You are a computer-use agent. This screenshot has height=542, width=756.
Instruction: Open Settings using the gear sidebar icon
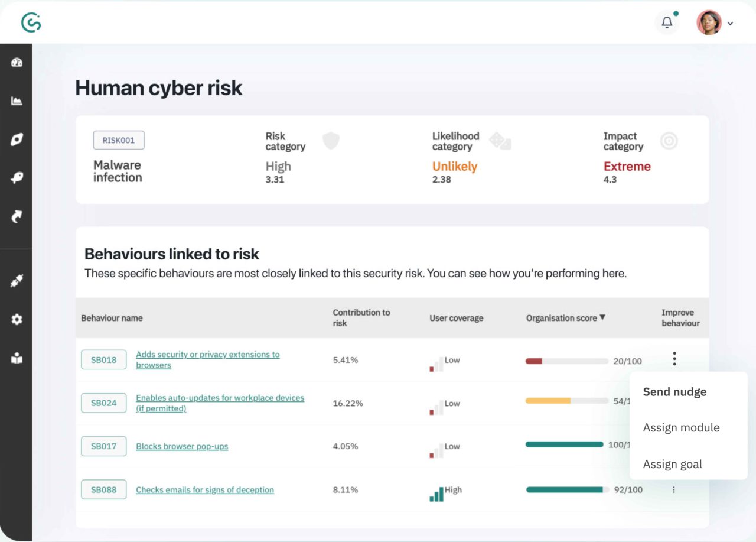[x=16, y=319]
